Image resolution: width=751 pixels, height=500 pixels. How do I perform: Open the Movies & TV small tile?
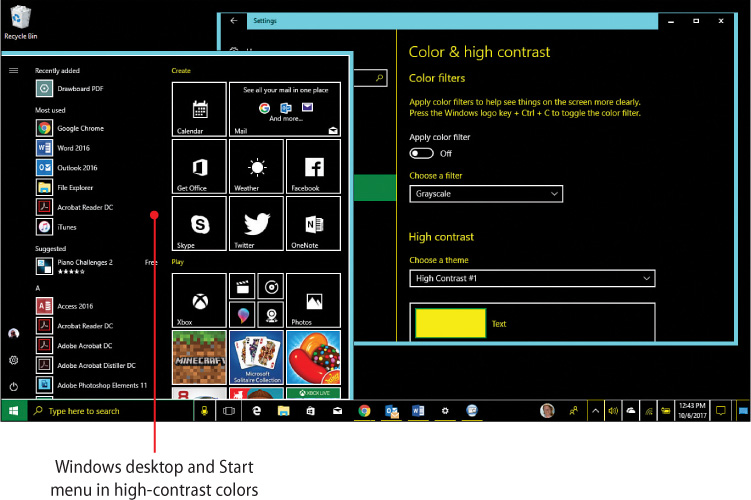(x=242, y=286)
